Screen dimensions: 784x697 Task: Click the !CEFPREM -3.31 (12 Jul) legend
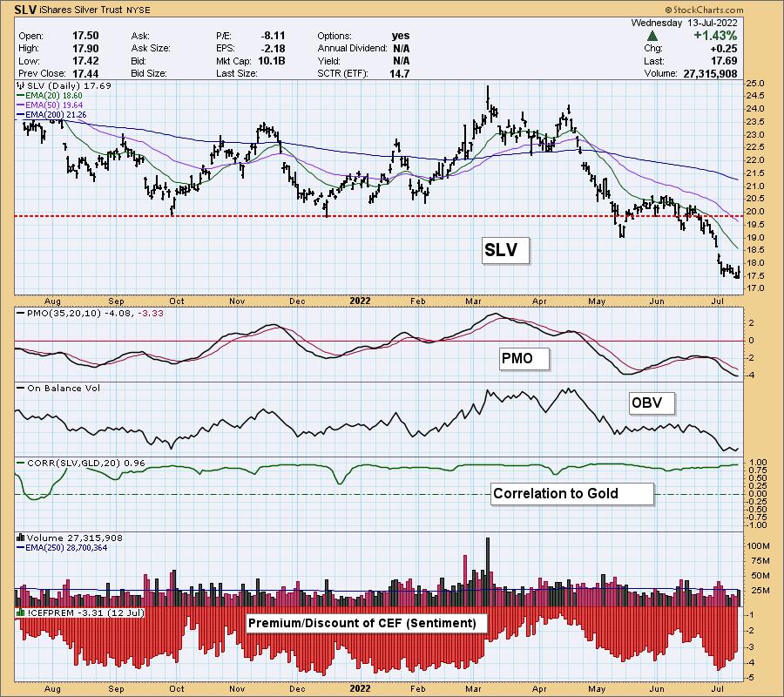point(80,612)
